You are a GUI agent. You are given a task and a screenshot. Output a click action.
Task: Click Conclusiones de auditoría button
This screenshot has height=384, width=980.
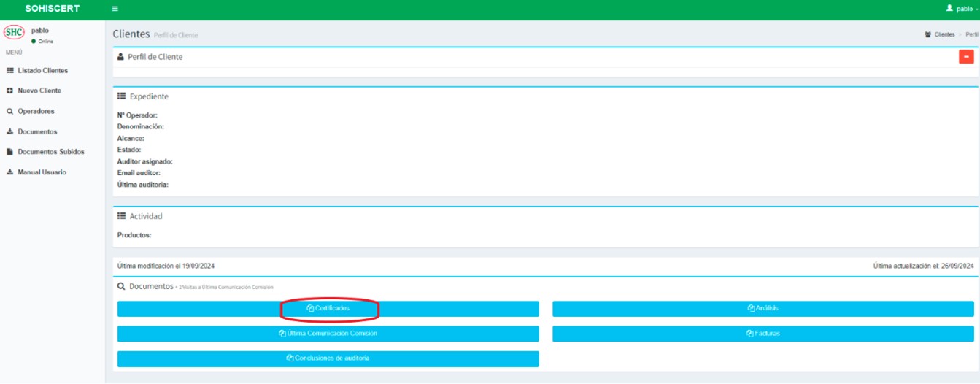(x=328, y=358)
